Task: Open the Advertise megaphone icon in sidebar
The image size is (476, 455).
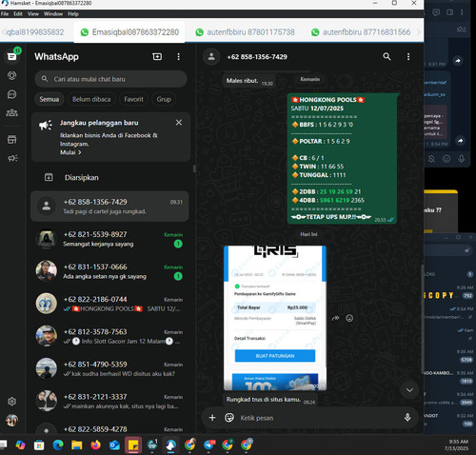Action: [12, 158]
